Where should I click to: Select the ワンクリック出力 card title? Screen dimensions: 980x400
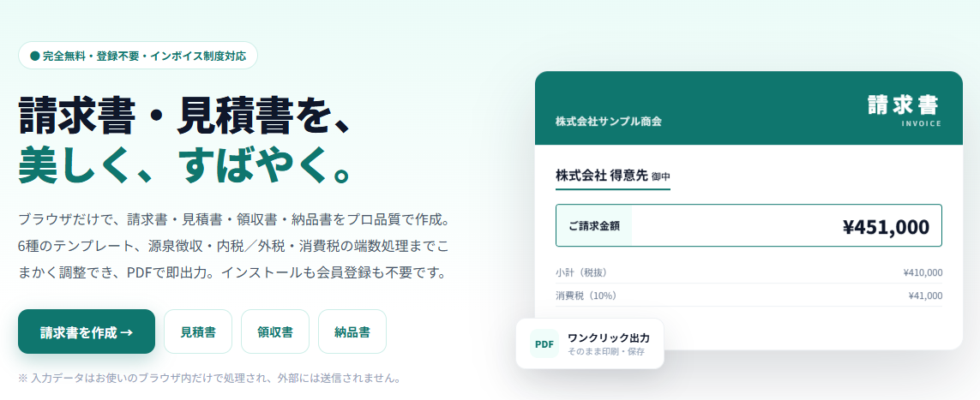(x=608, y=337)
